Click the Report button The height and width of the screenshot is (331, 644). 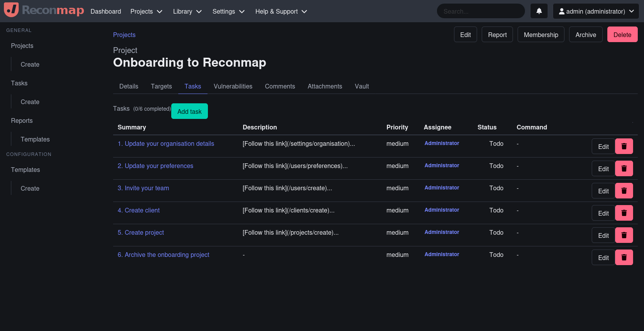pos(497,34)
